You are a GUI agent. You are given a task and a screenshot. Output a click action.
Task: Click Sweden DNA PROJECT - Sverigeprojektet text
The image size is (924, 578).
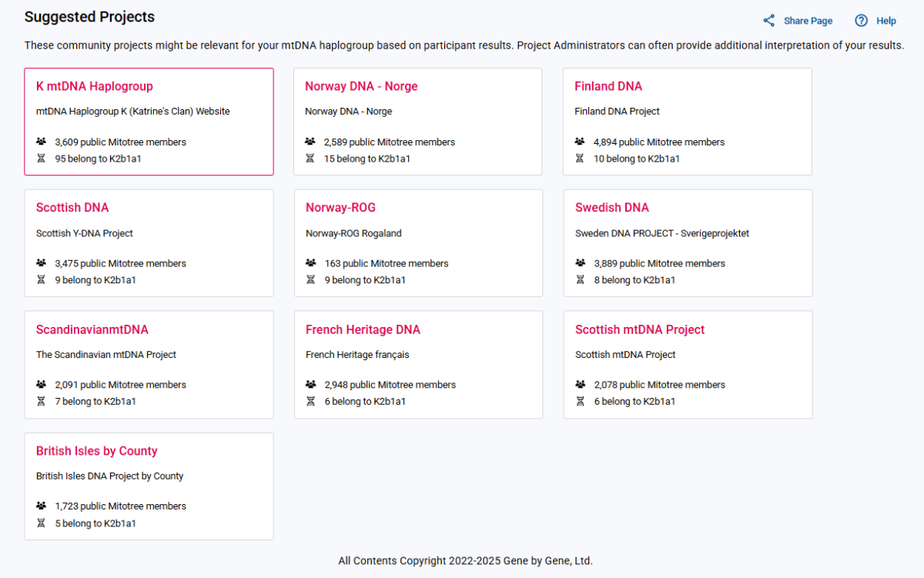point(662,233)
